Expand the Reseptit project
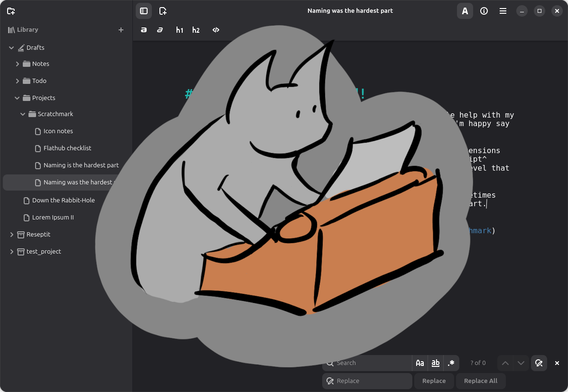This screenshot has width=568, height=392. (12, 235)
